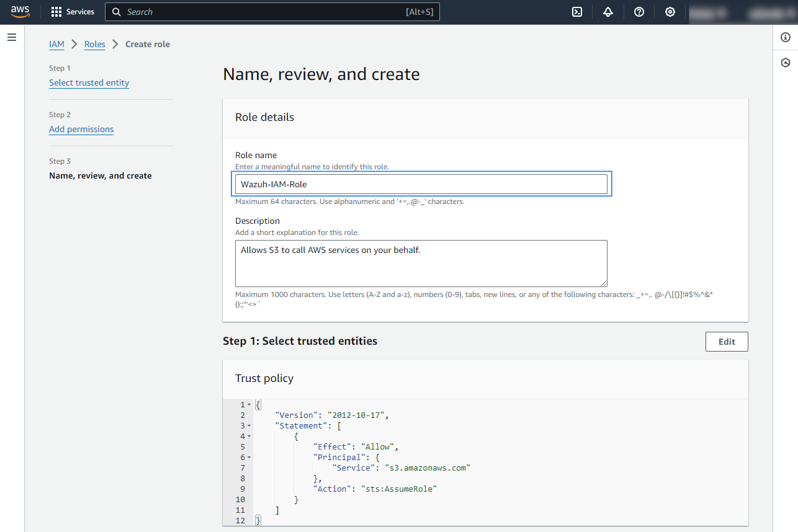
Task: Open the info panel icon on right
Action: click(786, 38)
